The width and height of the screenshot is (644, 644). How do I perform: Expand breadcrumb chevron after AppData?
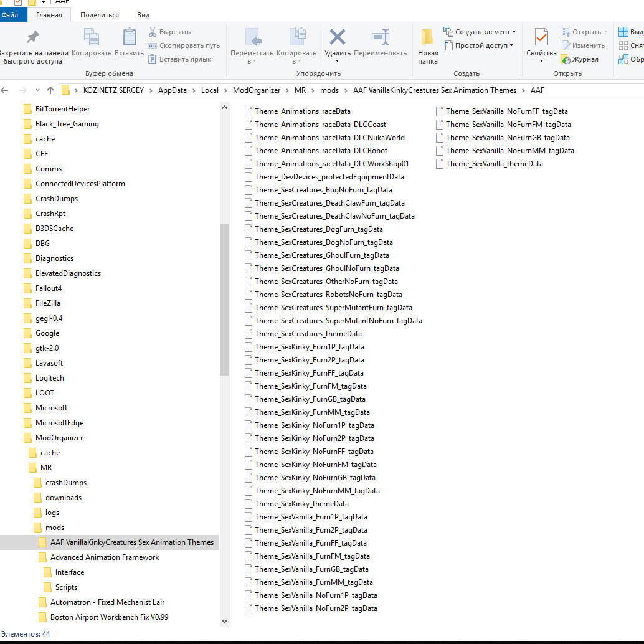click(194, 90)
